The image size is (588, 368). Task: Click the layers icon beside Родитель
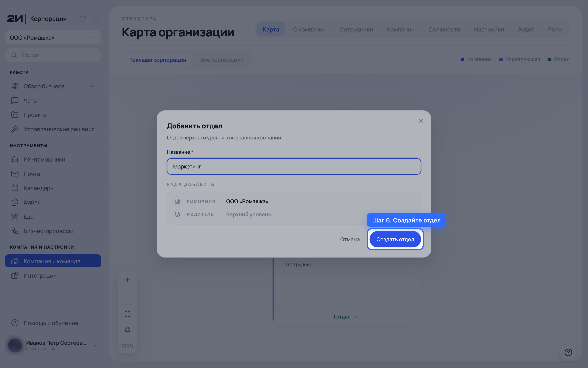tap(177, 214)
